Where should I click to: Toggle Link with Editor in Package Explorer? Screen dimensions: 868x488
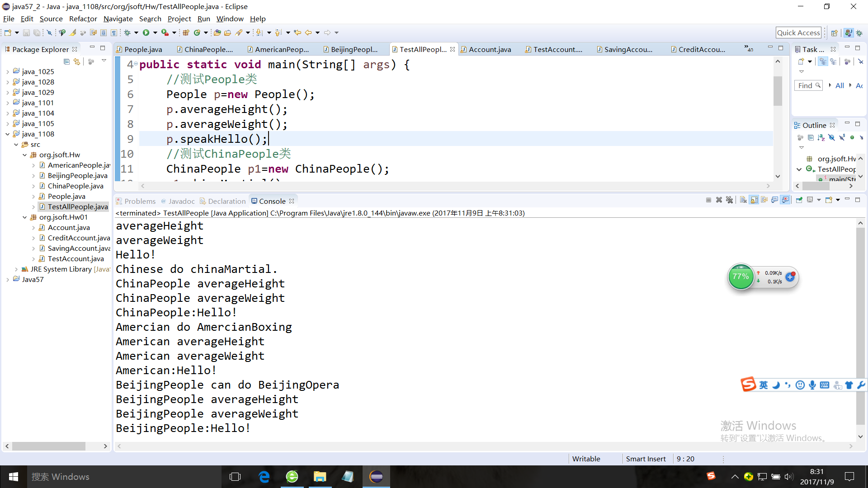[x=77, y=61]
